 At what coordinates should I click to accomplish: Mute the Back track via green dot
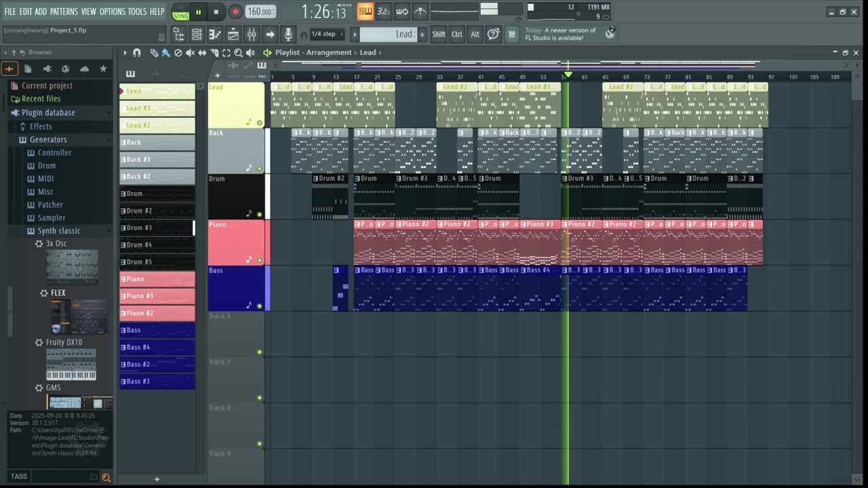click(x=259, y=168)
